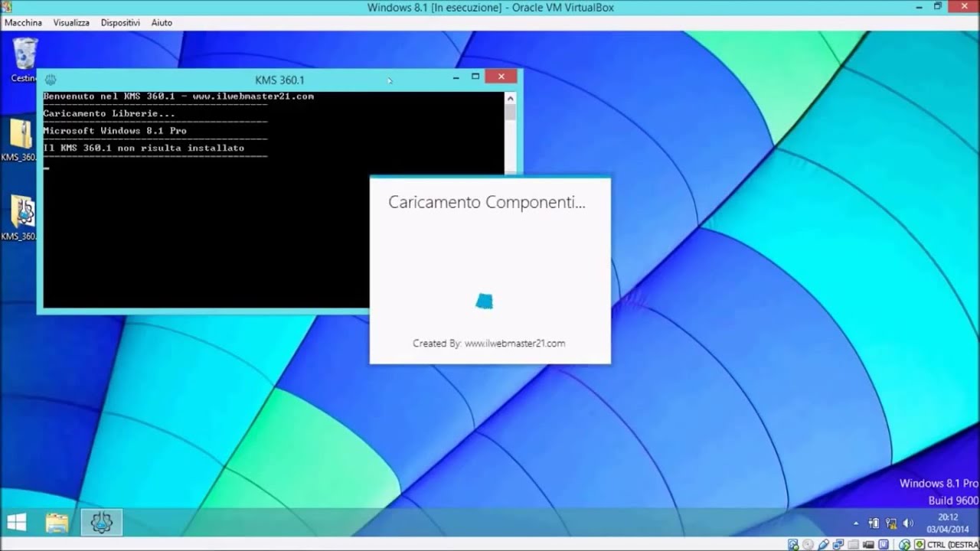Select the KMS_360 application desktop icon
This screenshot has height=551, width=980.
pos(21,218)
